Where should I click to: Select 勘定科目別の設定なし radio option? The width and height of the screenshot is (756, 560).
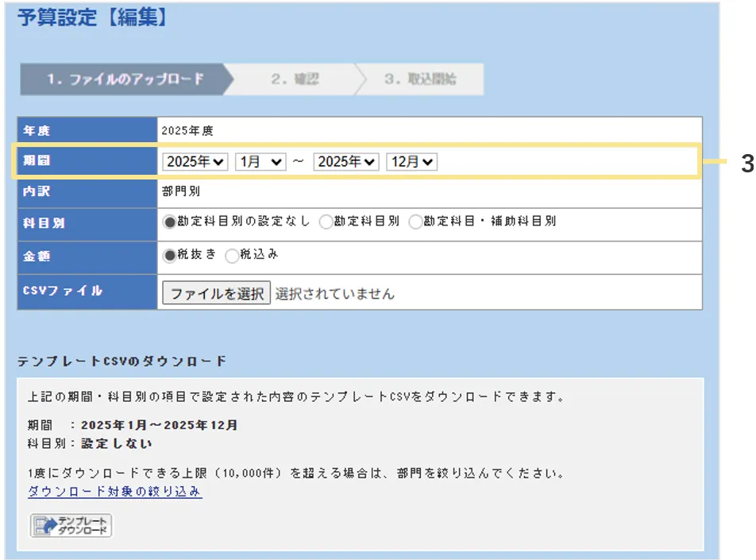tap(169, 222)
